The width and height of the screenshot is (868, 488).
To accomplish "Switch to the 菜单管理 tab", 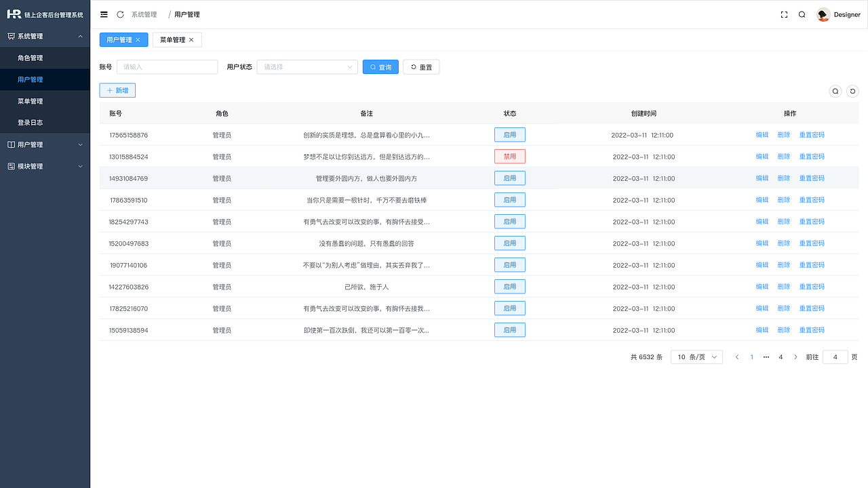I will (172, 39).
